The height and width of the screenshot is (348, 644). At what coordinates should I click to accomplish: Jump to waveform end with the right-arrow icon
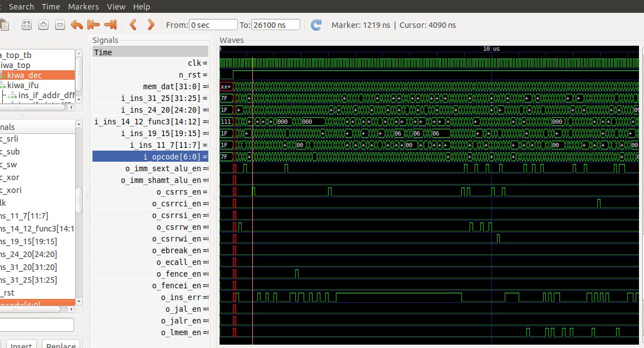(x=110, y=25)
